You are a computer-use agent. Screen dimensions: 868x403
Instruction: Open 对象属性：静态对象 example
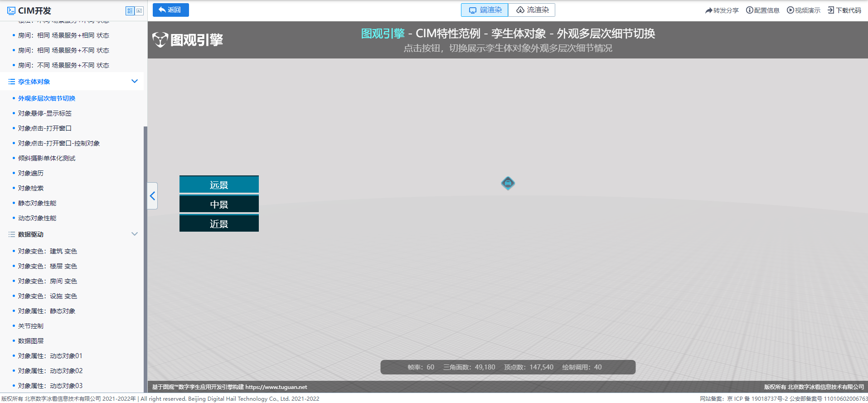tap(47, 311)
